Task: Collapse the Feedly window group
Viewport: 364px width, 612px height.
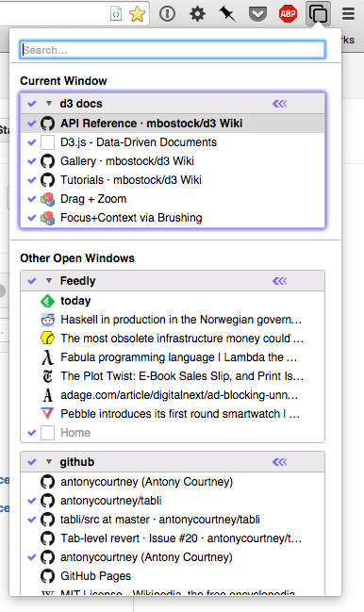Action: (49, 281)
